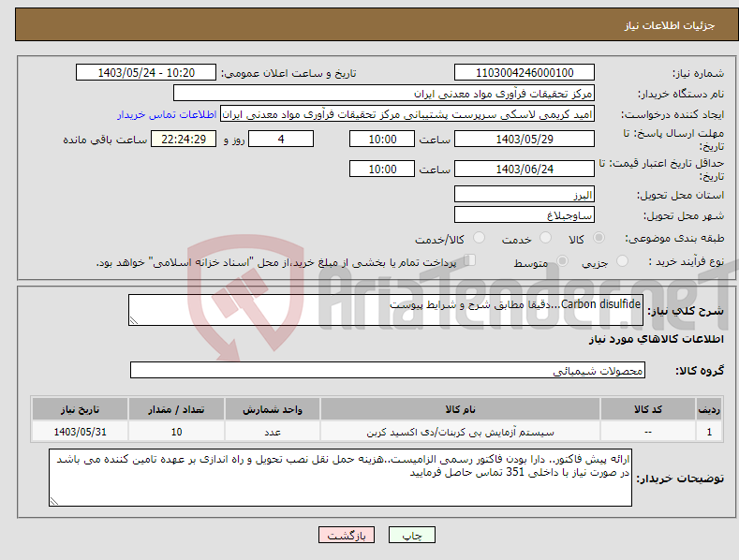
Task: Click the row number cell 1
Action: tap(709, 432)
